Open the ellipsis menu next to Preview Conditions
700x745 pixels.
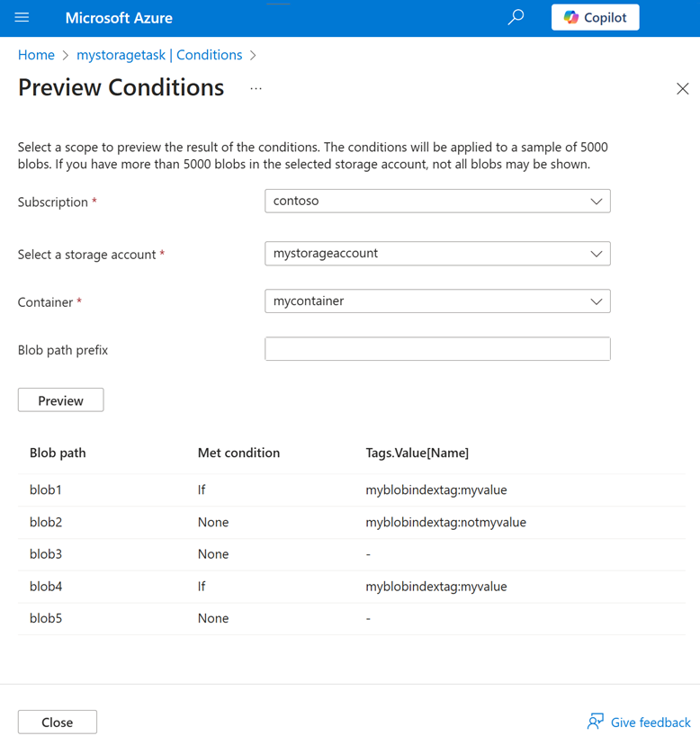click(256, 88)
